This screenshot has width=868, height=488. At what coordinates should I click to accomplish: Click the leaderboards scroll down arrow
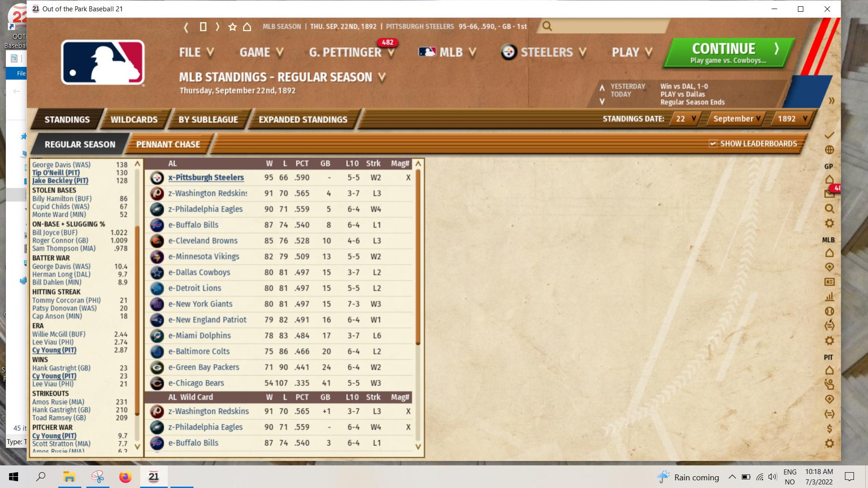(x=138, y=447)
